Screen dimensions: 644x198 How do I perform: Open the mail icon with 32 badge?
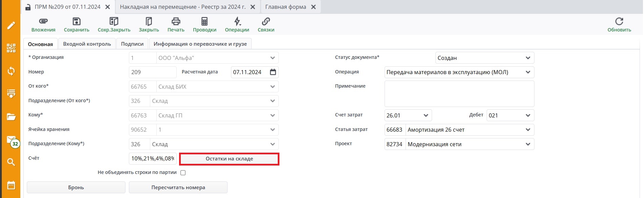(12, 140)
